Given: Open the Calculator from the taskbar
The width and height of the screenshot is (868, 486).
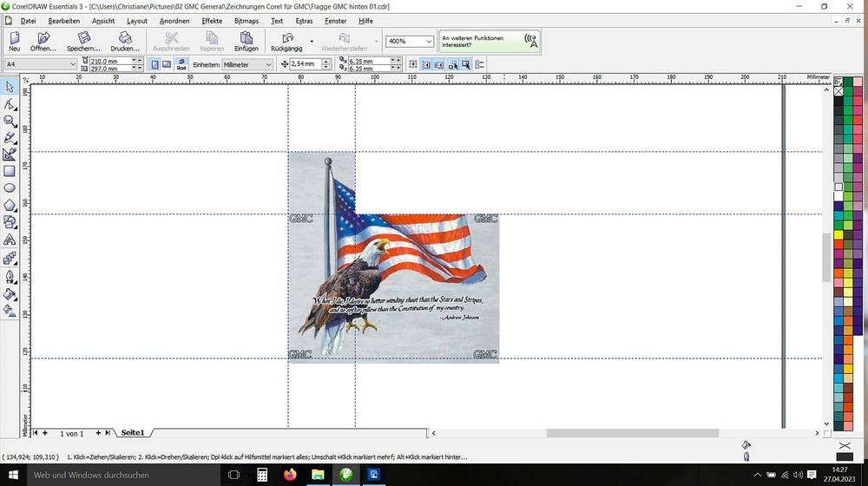Looking at the screenshot, I should point(262,475).
